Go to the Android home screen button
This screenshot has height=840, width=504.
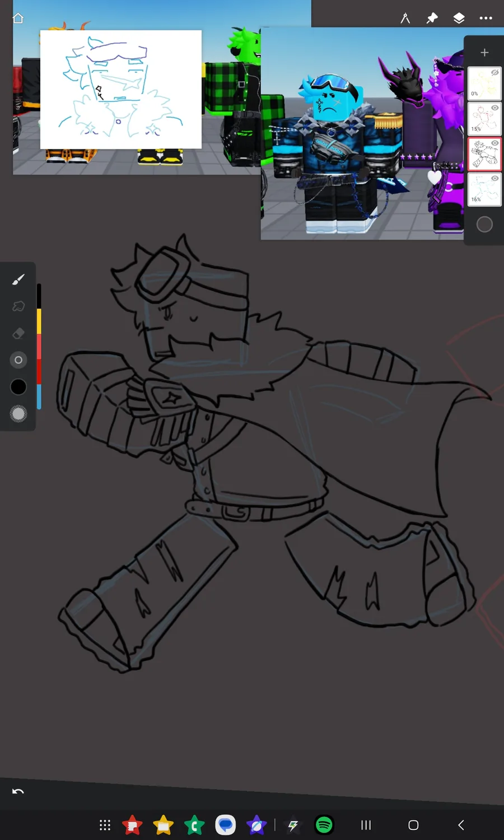click(413, 825)
